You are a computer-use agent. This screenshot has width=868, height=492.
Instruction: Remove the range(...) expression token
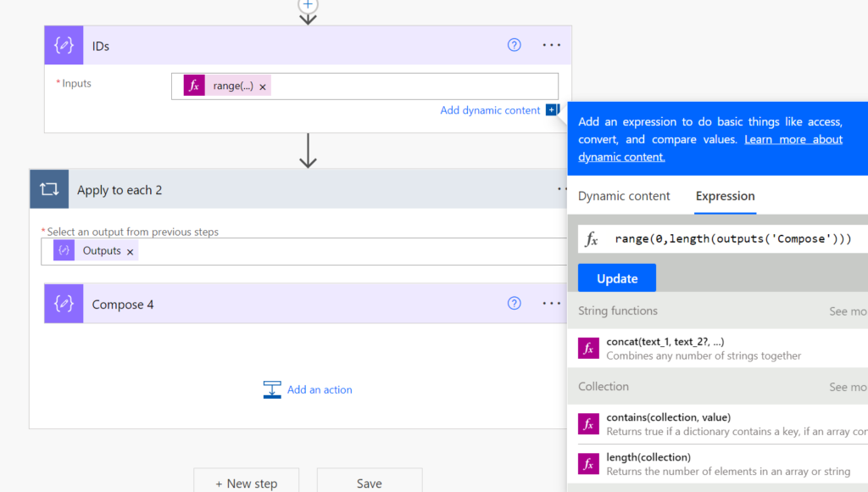[x=263, y=87]
